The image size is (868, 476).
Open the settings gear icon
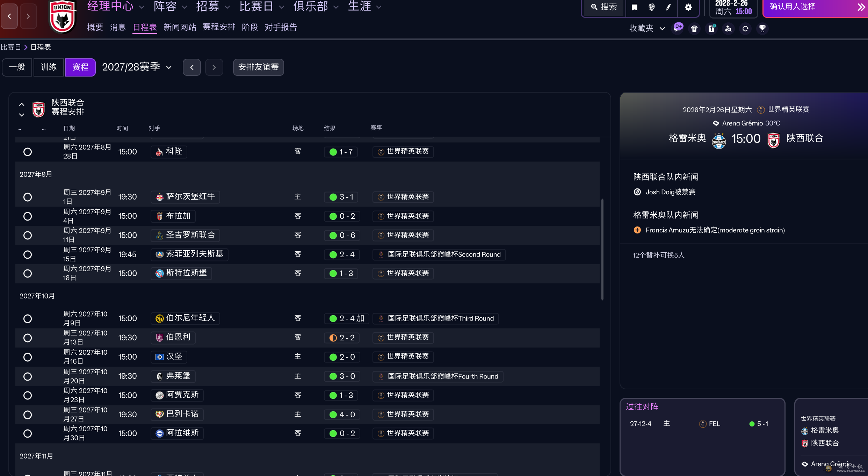(x=688, y=7)
